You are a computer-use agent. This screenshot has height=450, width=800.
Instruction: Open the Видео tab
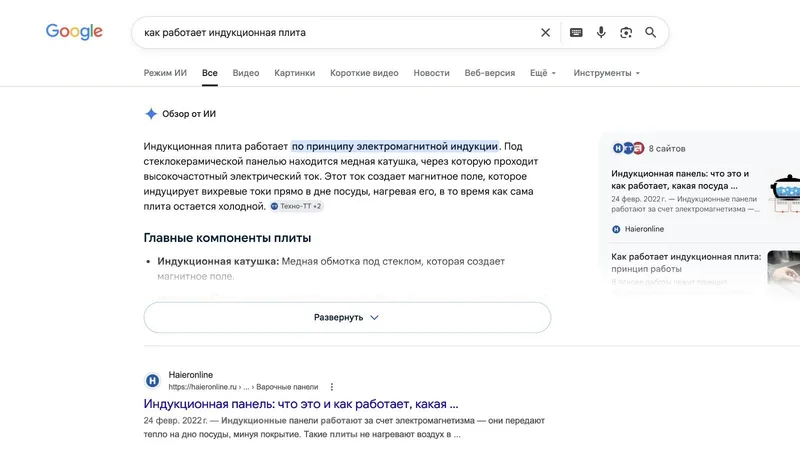point(246,73)
